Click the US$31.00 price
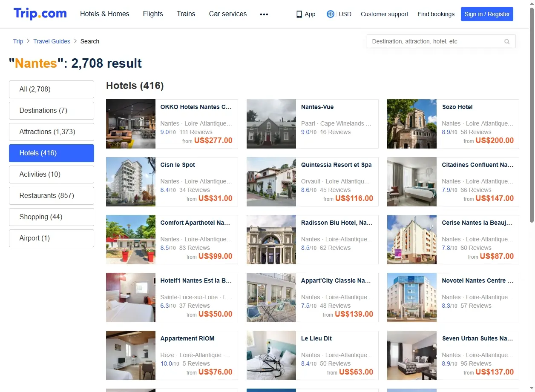The height and width of the screenshot is (392, 535). point(216,198)
